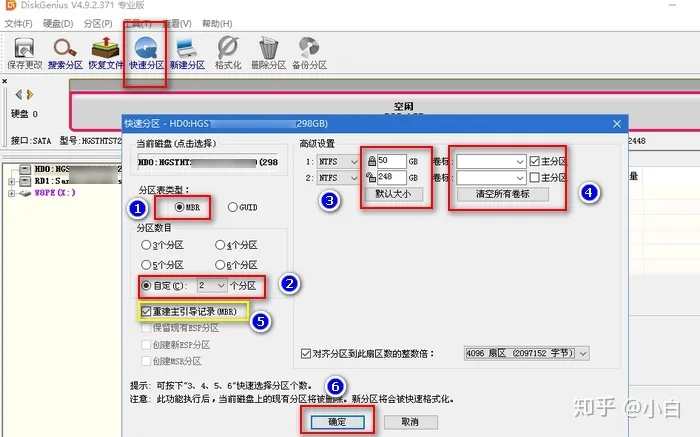Click the Delete Partition (删除分区) trash icon
700x437 pixels.
[268, 50]
